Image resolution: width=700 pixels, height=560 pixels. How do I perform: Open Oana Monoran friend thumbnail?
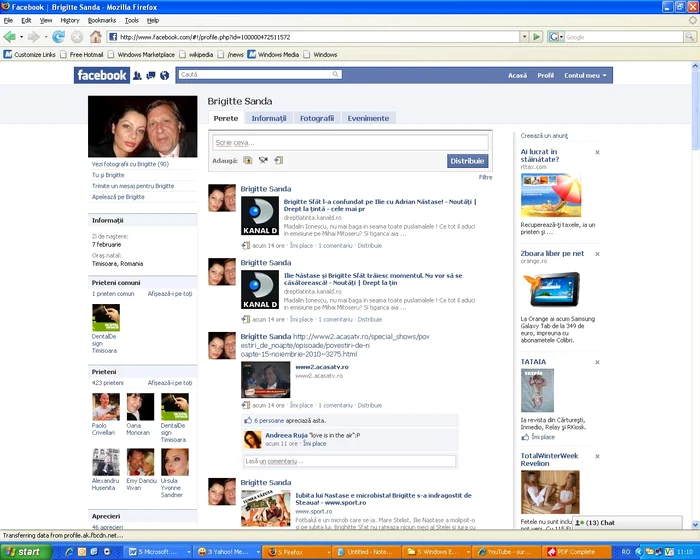coord(140,407)
